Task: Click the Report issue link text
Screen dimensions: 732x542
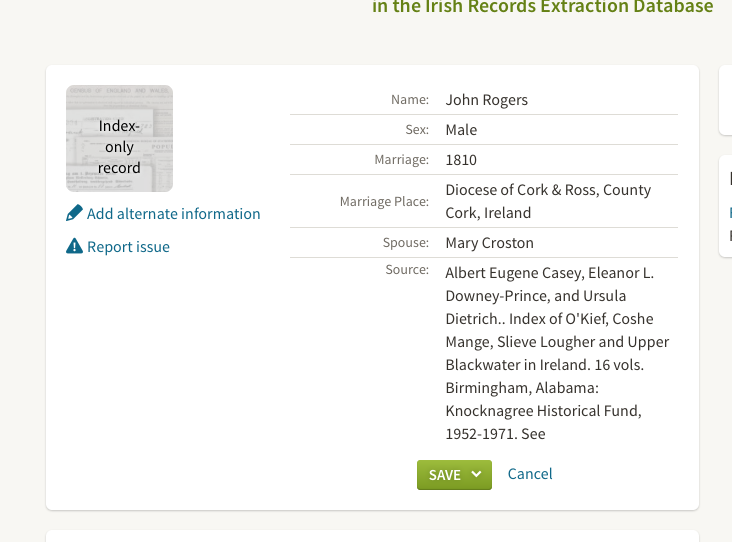Action: pos(128,247)
